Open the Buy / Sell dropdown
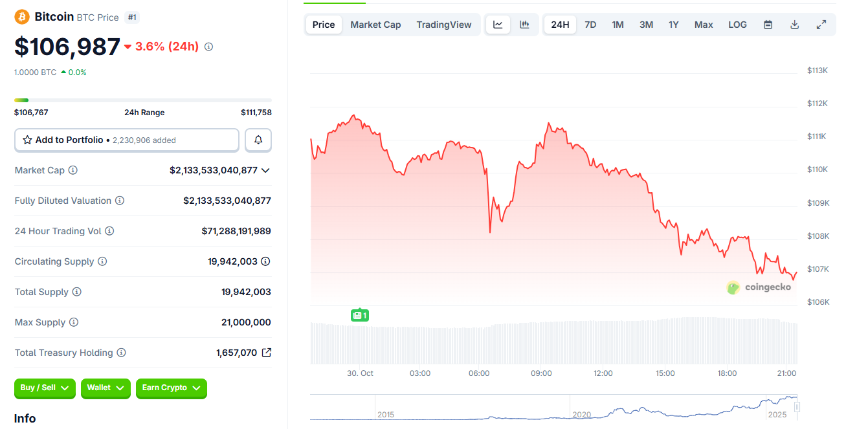Screen dimensions: 868x429 (45, 388)
